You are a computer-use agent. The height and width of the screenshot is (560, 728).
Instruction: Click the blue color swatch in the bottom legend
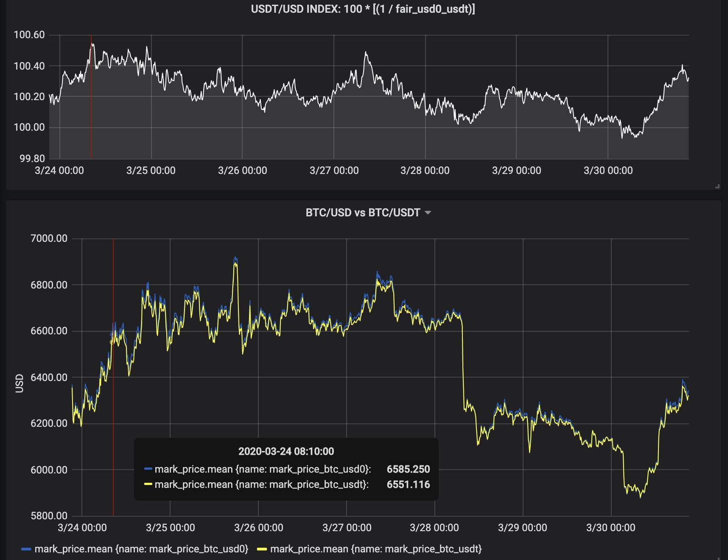[26, 549]
